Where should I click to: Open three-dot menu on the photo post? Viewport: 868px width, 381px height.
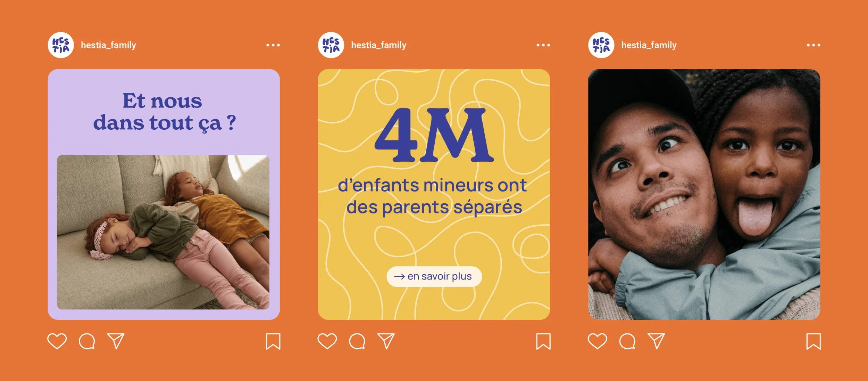click(x=813, y=45)
